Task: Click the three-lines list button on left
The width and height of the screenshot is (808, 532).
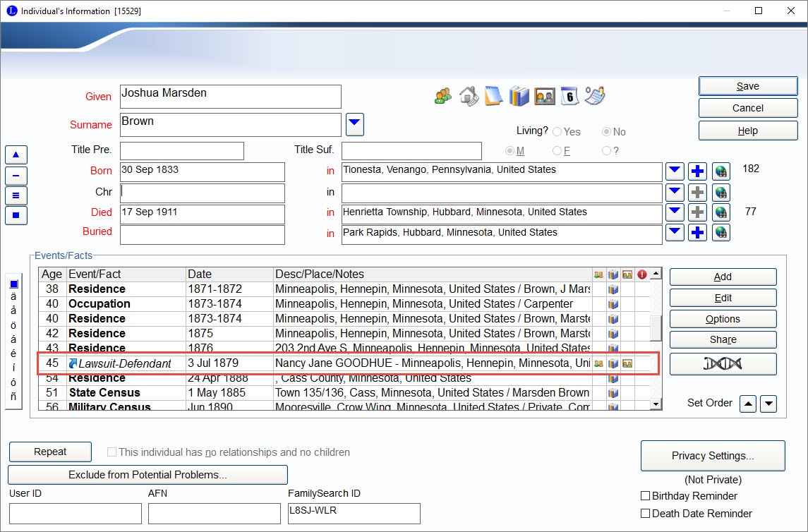Action: click(16, 195)
